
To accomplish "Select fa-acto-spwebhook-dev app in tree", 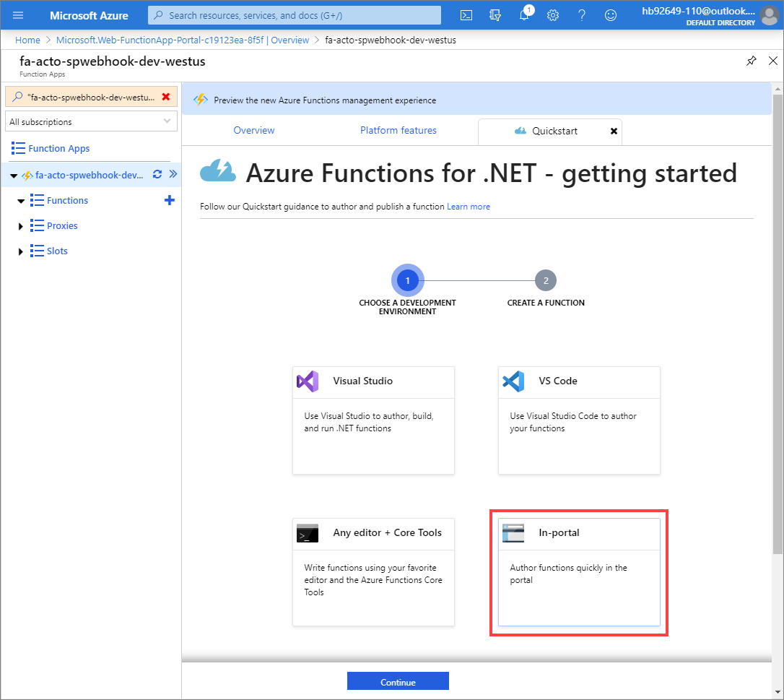I will coord(89,175).
